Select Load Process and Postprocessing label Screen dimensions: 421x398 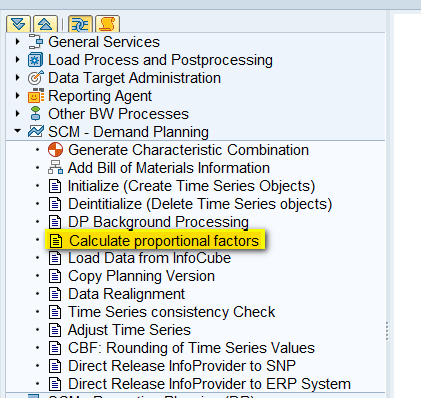point(160,60)
